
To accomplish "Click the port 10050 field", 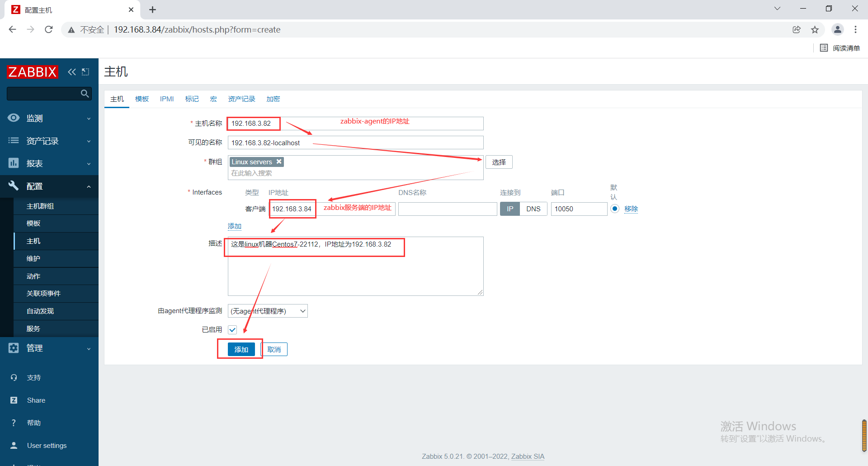I will [579, 209].
